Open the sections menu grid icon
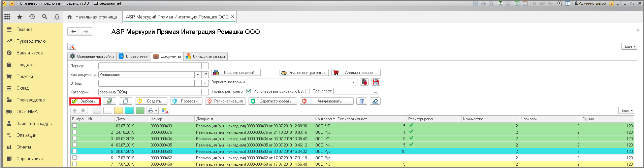The width and height of the screenshot is (644, 168). pyautogui.click(x=7, y=17)
